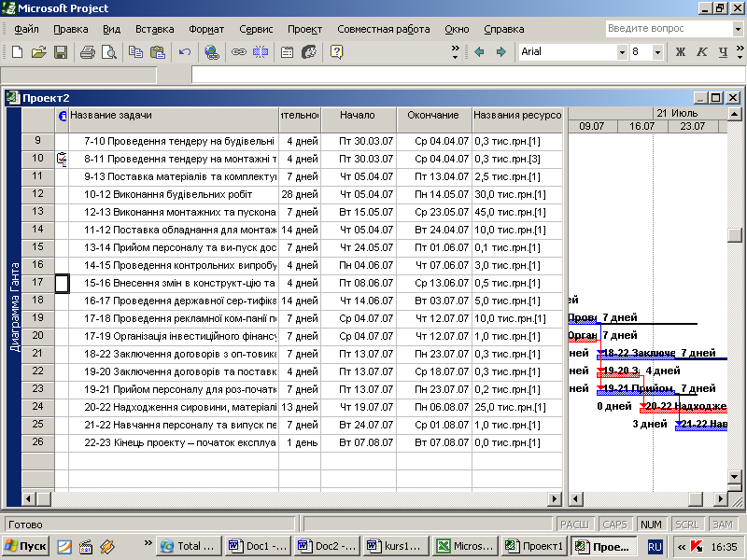This screenshot has height=560, width=747.
Task: Click the Пуск start button
Action: tap(25, 546)
